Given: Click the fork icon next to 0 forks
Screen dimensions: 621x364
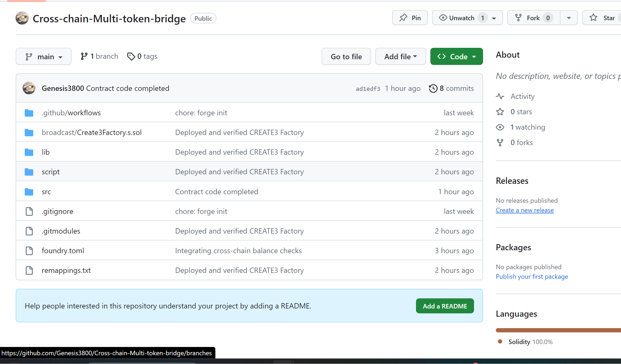Looking at the screenshot, I should coord(500,143).
